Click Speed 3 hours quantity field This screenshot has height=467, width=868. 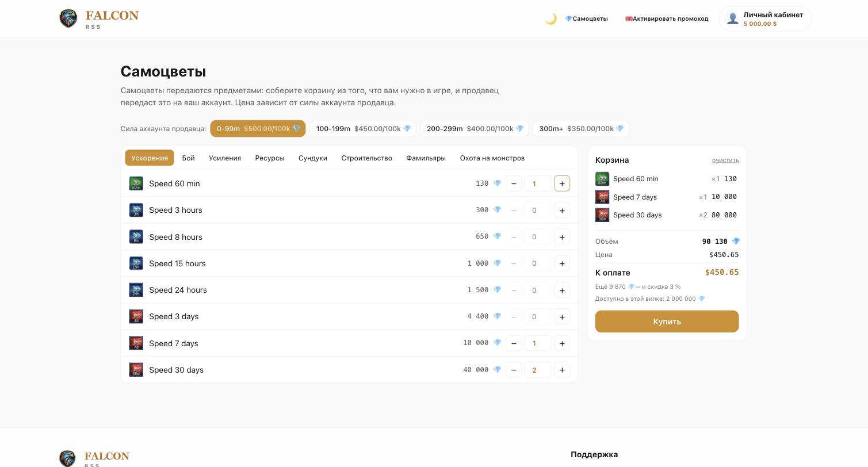coord(538,210)
